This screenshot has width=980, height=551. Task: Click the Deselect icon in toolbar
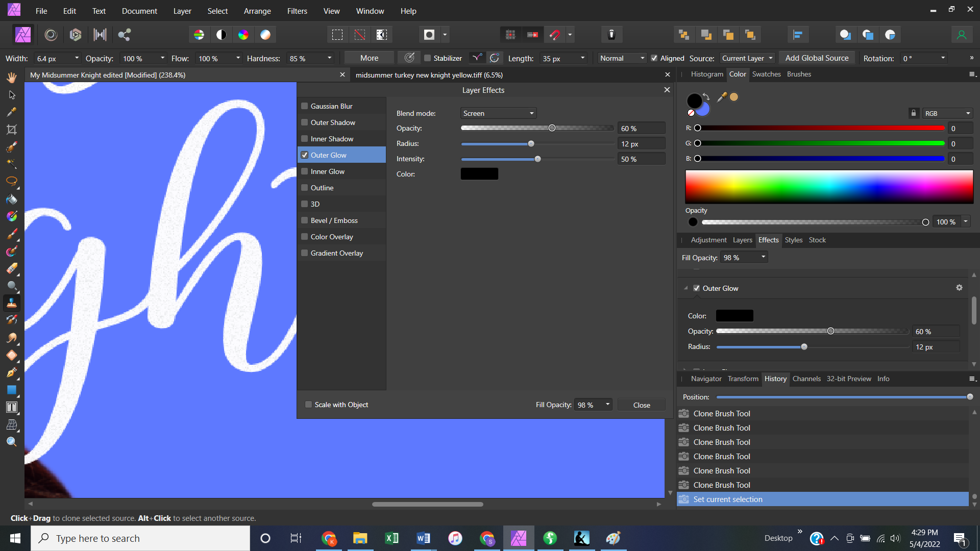[360, 35]
